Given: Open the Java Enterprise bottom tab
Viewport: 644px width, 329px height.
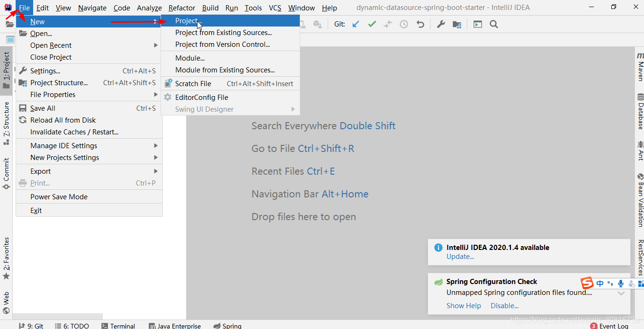Looking at the screenshot, I should (x=175, y=326).
